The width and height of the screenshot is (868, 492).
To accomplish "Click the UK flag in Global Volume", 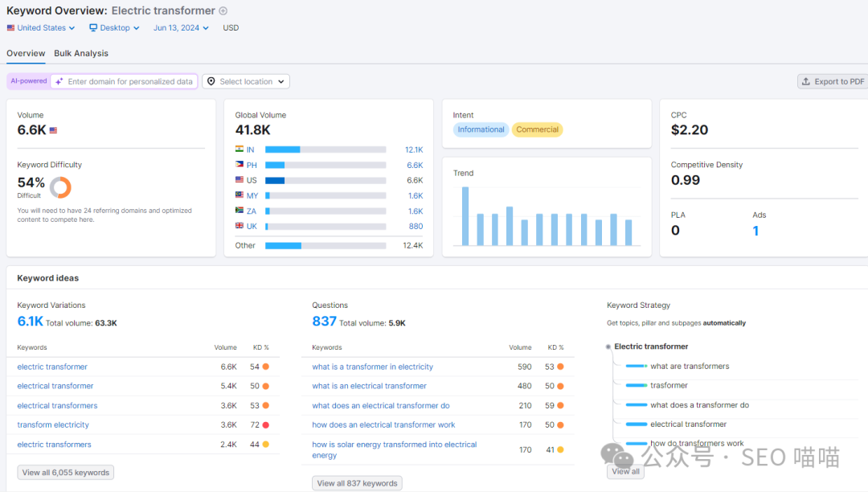I will (x=240, y=226).
